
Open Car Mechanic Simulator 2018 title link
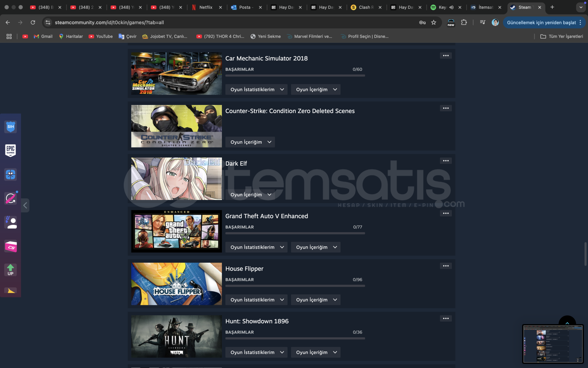[x=266, y=58]
